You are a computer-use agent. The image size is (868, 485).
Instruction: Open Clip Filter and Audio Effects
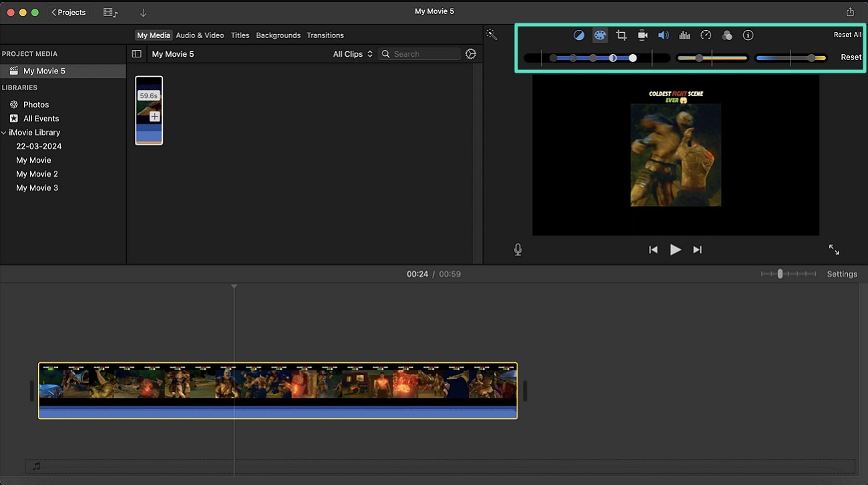727,35
